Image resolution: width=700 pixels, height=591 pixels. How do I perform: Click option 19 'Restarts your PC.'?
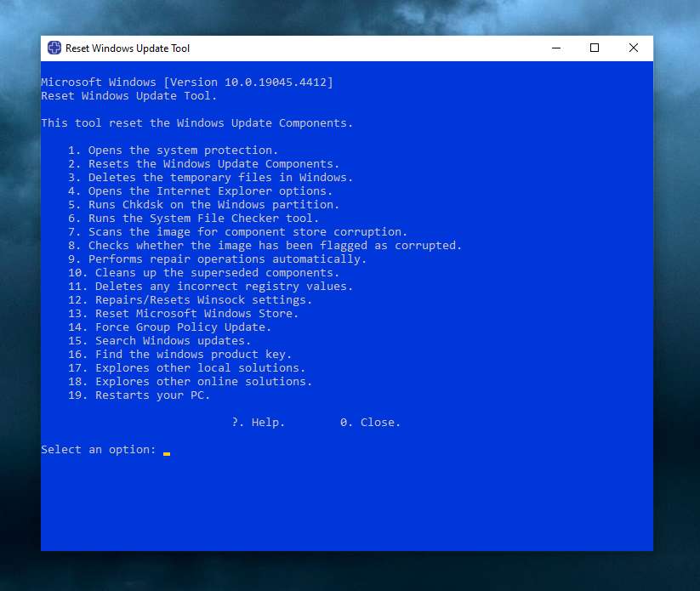tap(139, 395)
